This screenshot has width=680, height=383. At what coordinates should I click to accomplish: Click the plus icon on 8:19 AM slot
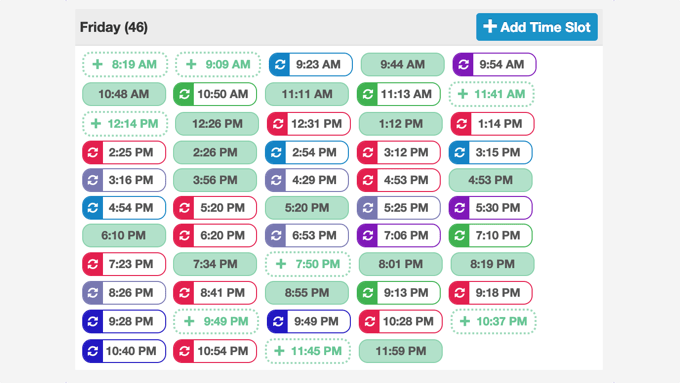click(98, 64)
